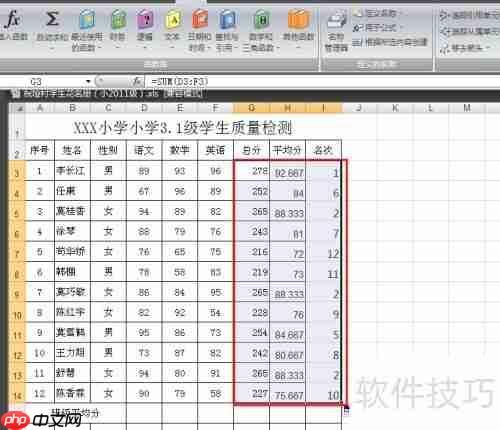Click the '数学' header cell
The image size is (500, 430).
click(180, 150)
